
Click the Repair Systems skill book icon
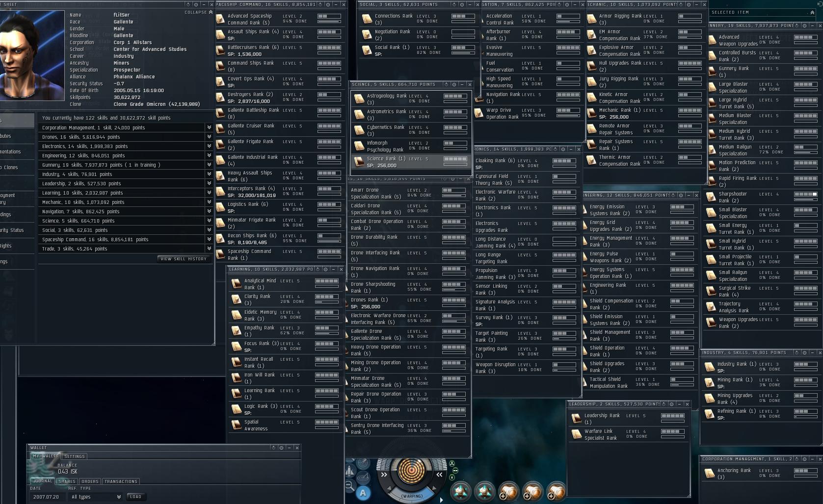(x=591, y=145)
